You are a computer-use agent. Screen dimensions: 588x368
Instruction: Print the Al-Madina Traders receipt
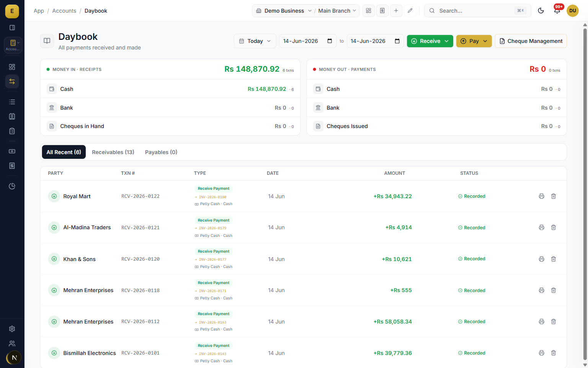[x=542, y=228]
